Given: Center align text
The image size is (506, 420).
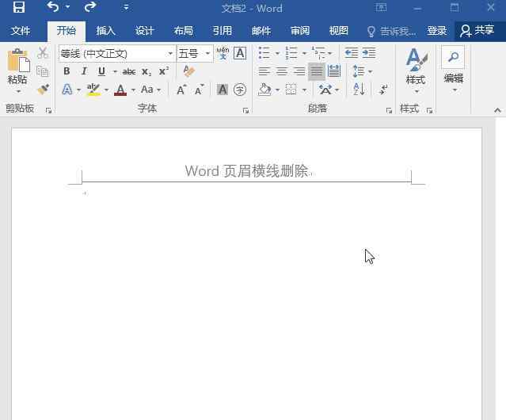Looking at the screenshot, I should [x=282, y=71].
